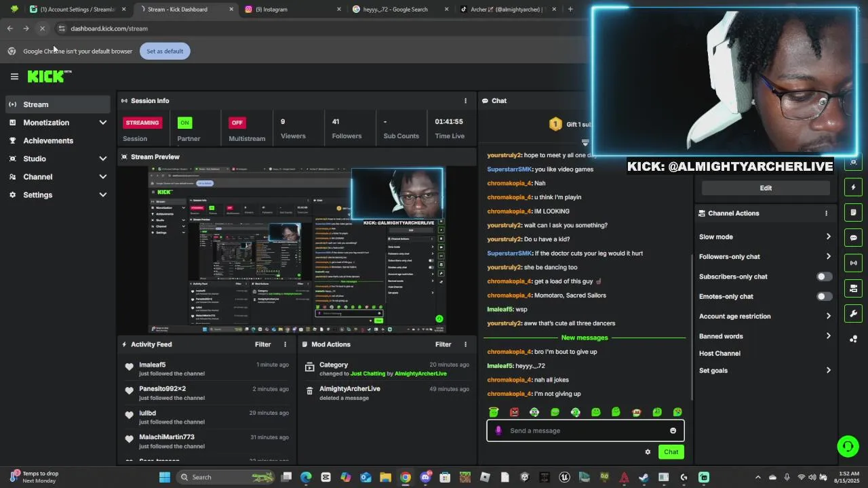The width and height of the screenshot is (868, 488).
Task: Click inside Send a message field
Action: click(x=585, y=430)
